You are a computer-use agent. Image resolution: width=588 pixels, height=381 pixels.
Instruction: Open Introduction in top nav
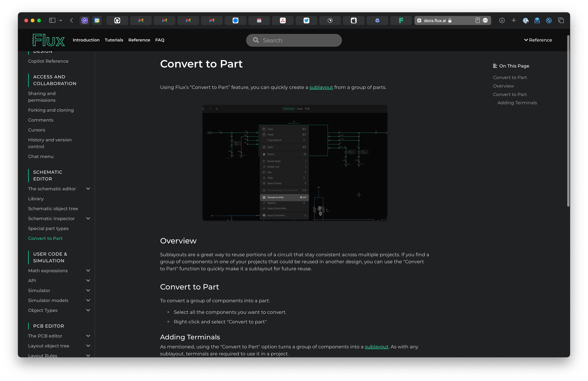(x=86, y=40)
